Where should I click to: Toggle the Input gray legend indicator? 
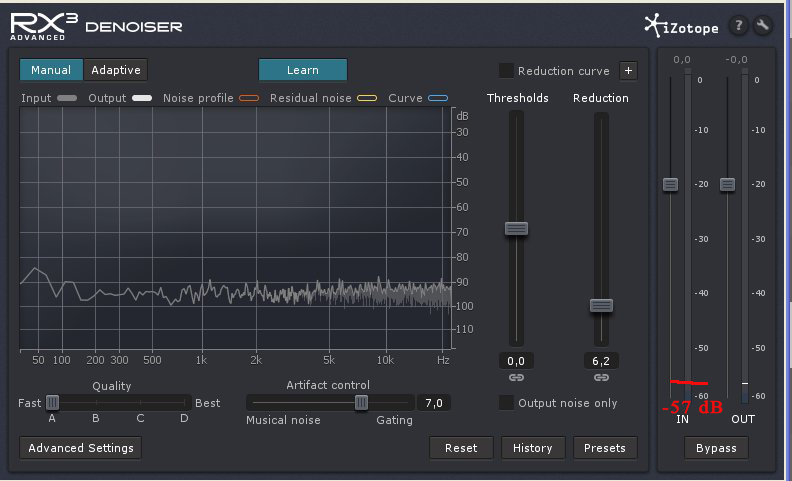(67, 98)
